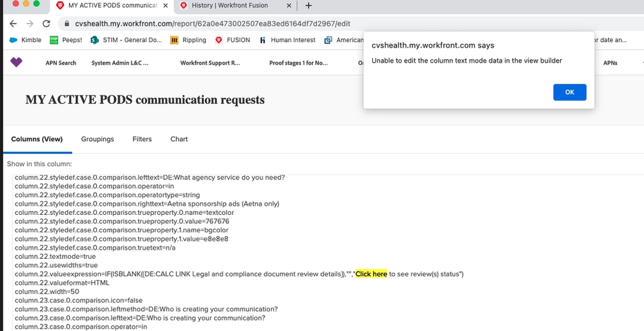Open the American bookmark
The image size is (644, 331).
(x=344, y=40)
